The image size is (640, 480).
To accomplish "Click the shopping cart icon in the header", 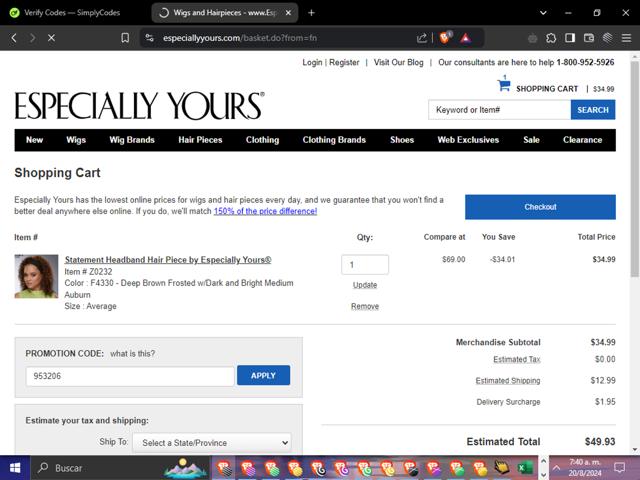I will pyautogui.click(x=504, y=85).
